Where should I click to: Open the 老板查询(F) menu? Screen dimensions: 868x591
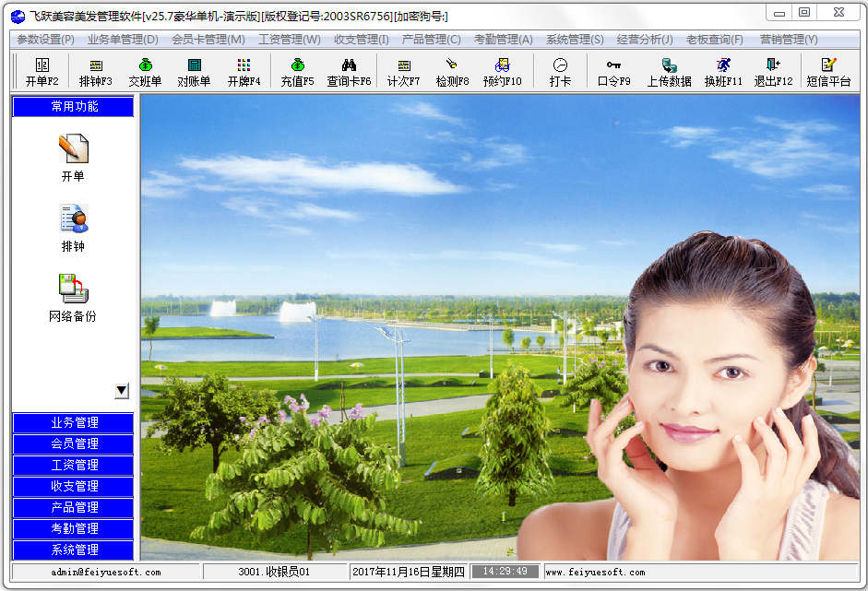click(x=715, y=40)
